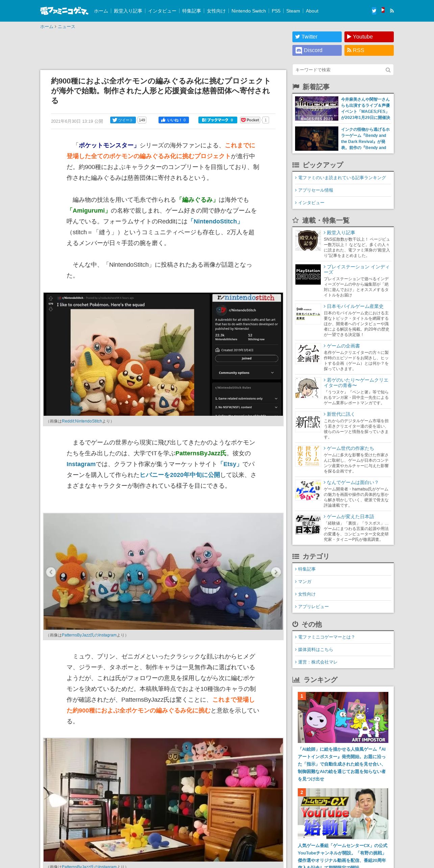434x868 pixels.
Task: Open PlayStation INDIES series thumbnail
Action: pyautogui.click(x=308, y=274)
